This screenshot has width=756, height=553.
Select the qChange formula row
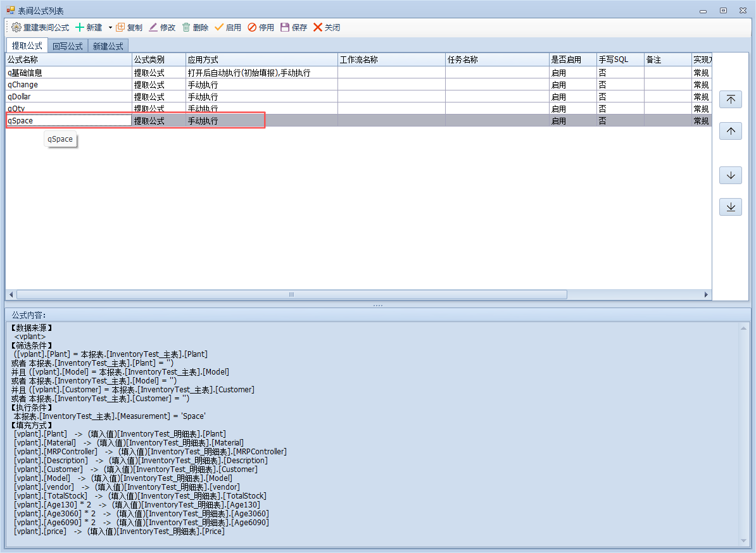(358, 84)
